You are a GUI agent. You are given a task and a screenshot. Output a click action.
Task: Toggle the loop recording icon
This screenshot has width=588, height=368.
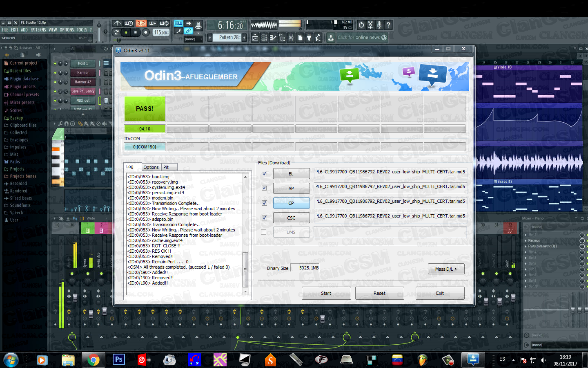coord(164,23)
